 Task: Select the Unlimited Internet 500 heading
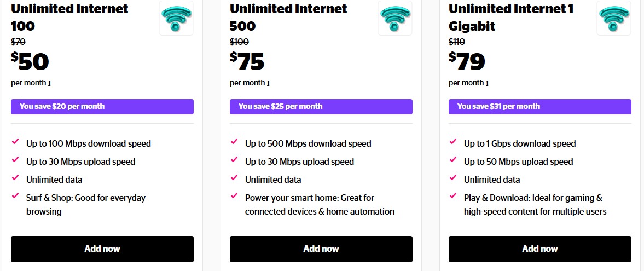point(288,17)
